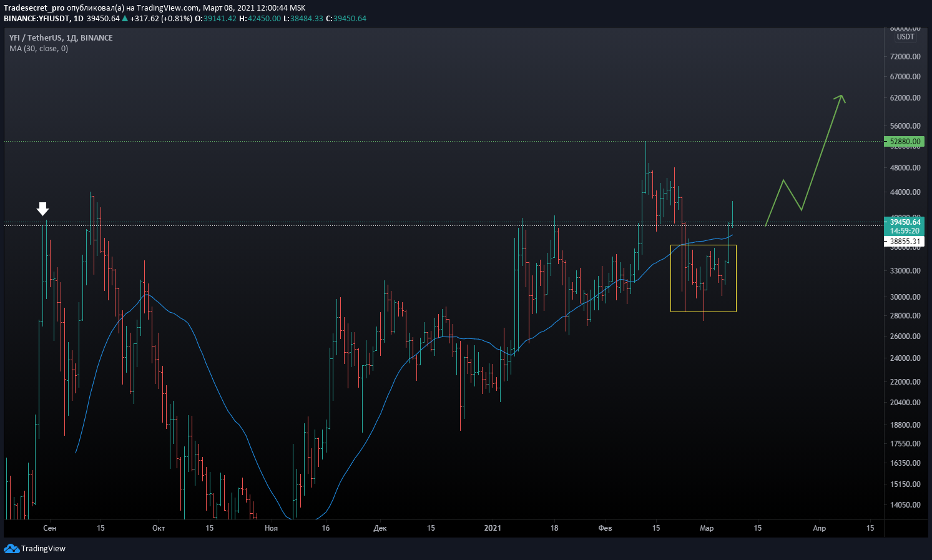This screenshot has height=560, width=932.
Task: Click the 26000.00 price axis label
Action: click(905, 336)
